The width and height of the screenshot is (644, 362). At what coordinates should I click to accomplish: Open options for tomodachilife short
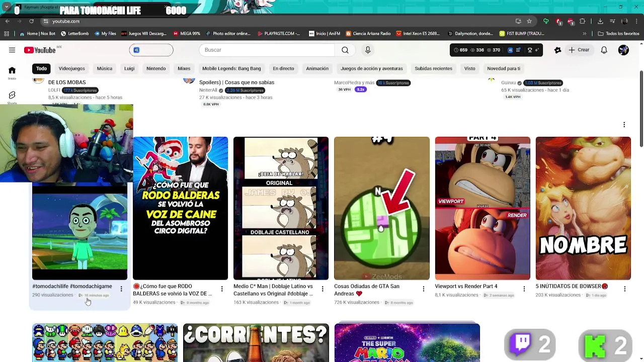[121, 289]
